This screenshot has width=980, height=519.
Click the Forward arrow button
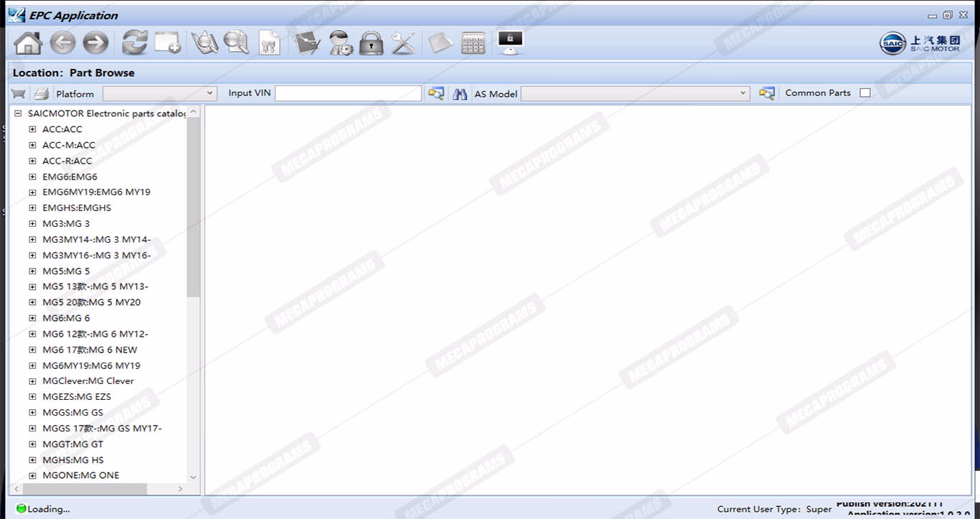[95, 43]
